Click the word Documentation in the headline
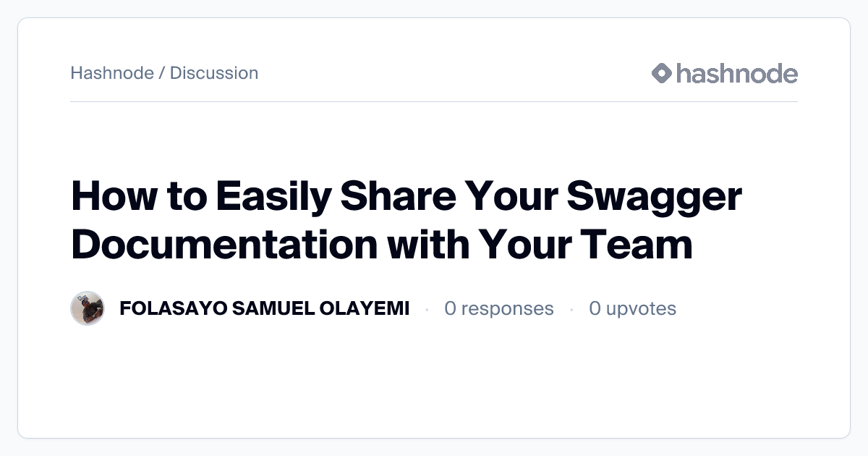This screenshot has width=868, height=456. [224, 245]
